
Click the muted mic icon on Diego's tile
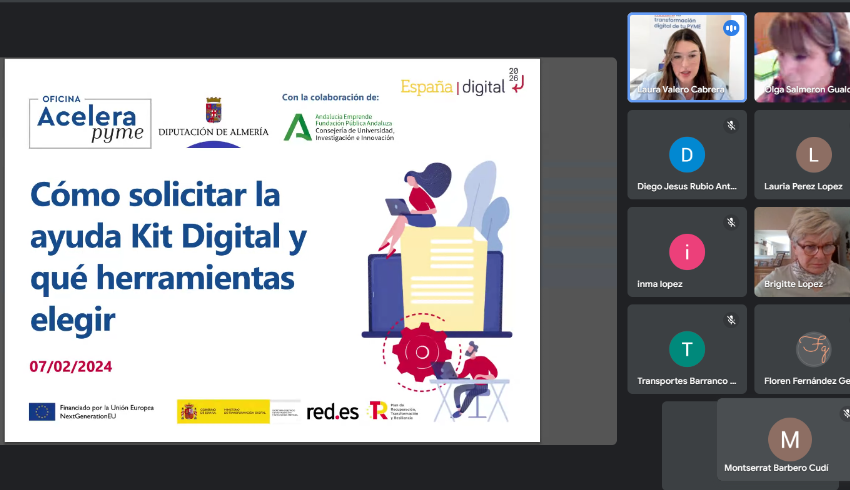[731, 126]
